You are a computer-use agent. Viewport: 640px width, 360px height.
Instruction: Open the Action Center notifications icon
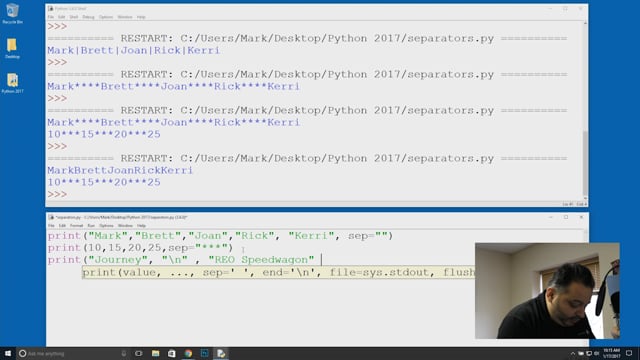coord(629,353)
